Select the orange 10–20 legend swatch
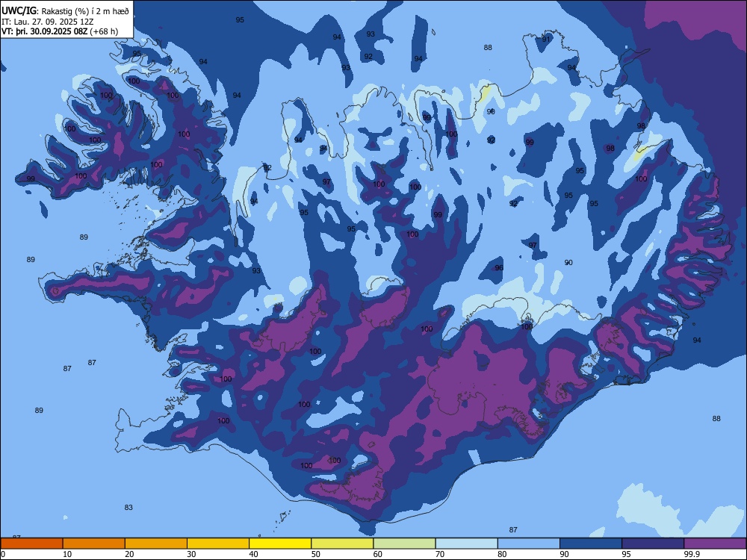This screenshot has width=747, height=560. click(x=94, y=544)
